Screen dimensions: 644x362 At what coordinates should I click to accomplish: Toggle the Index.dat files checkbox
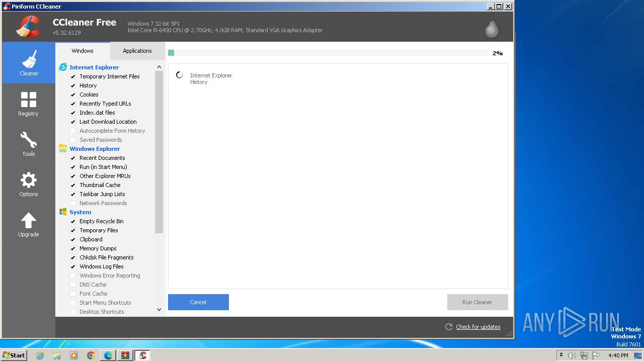[x=73, y=113]
